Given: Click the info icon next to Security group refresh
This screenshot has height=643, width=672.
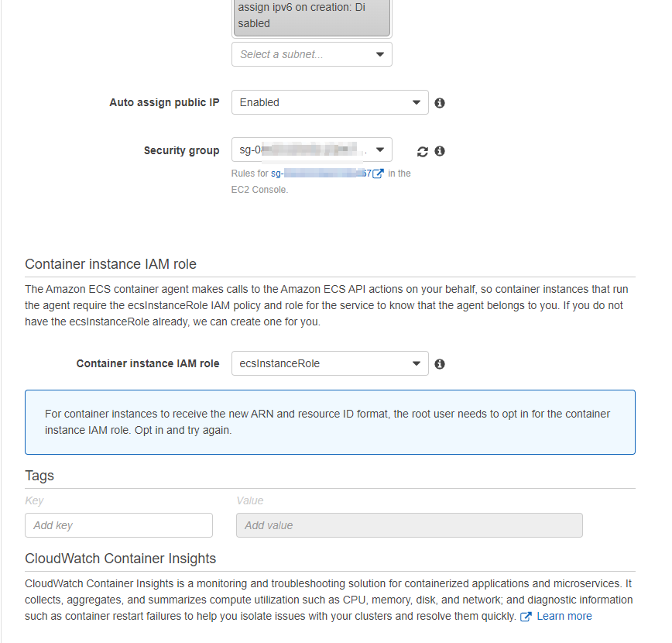Looking at the screenshot, I should point(439,151).
